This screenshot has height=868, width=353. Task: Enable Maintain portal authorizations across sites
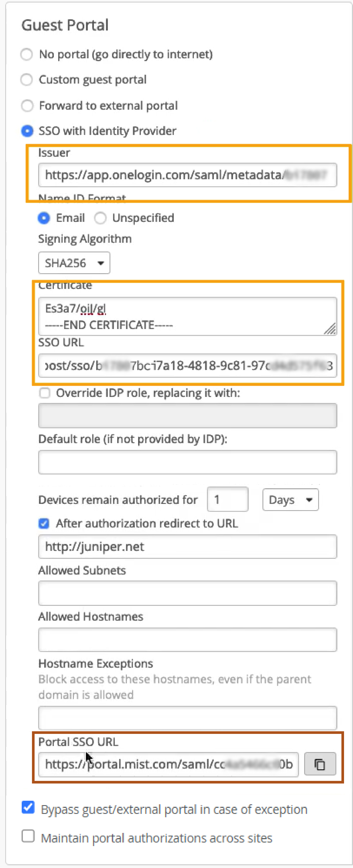pyautogui.click(x=28, y=836)
